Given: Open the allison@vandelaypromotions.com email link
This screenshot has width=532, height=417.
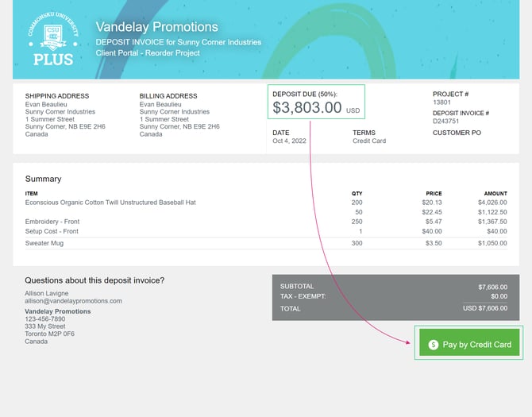Looking at the screenshot, I should (73, 301).
